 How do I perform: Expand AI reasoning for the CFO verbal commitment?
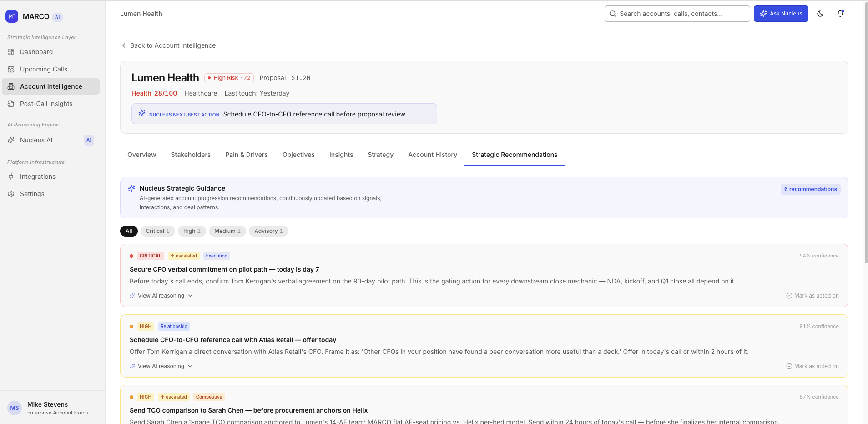161,296
